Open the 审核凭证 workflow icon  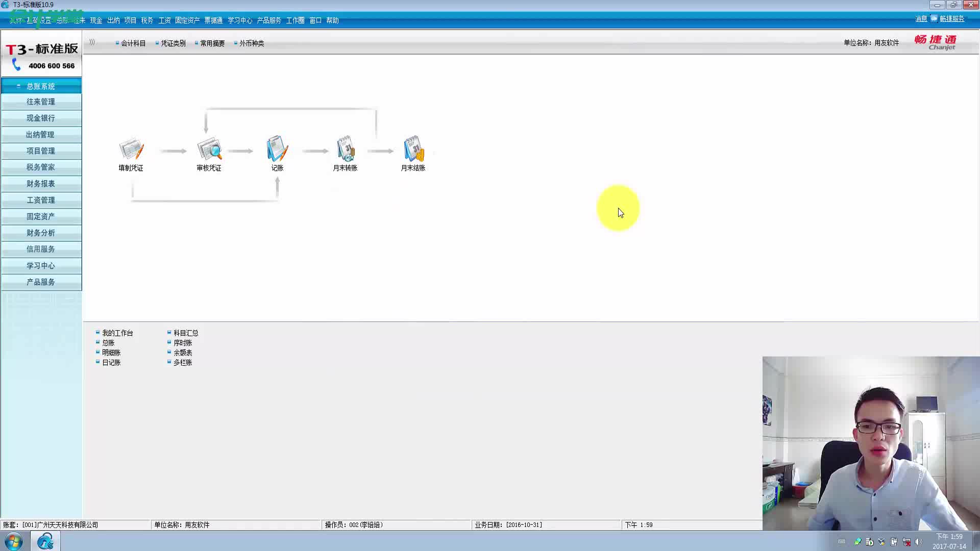[x=209, y=149]
